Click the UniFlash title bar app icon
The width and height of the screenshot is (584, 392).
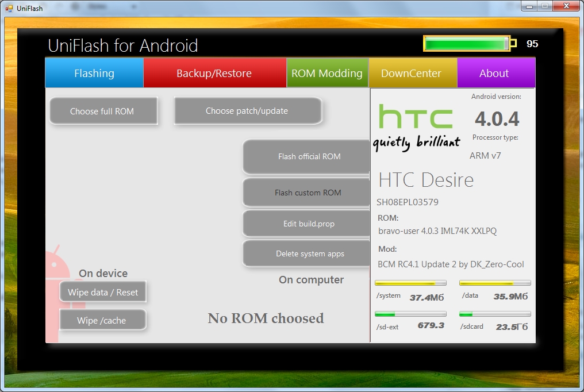click(x=9, y=8)
